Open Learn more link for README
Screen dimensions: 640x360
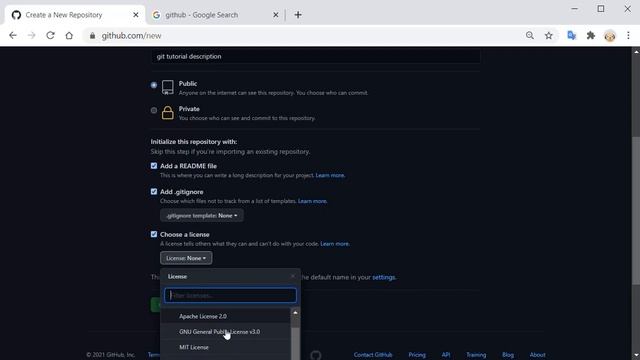(x=330, y=176)
